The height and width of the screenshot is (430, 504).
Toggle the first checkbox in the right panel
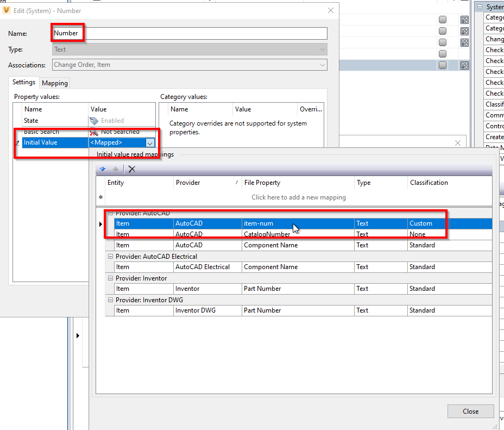tap(442, 19)
